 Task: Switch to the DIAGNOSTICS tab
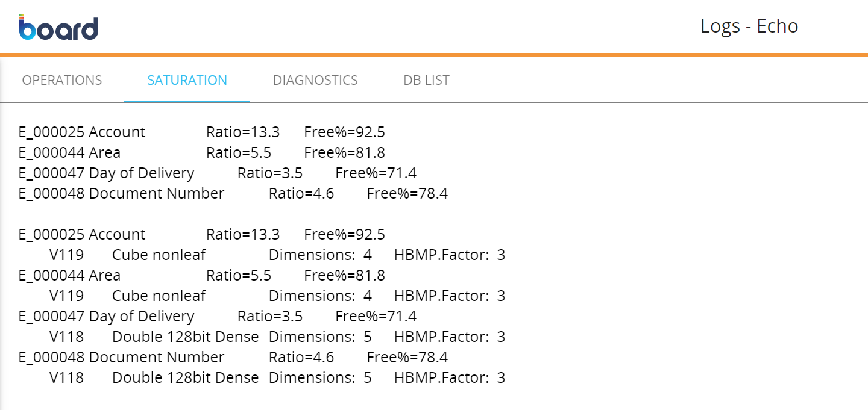tap(315, 80)
